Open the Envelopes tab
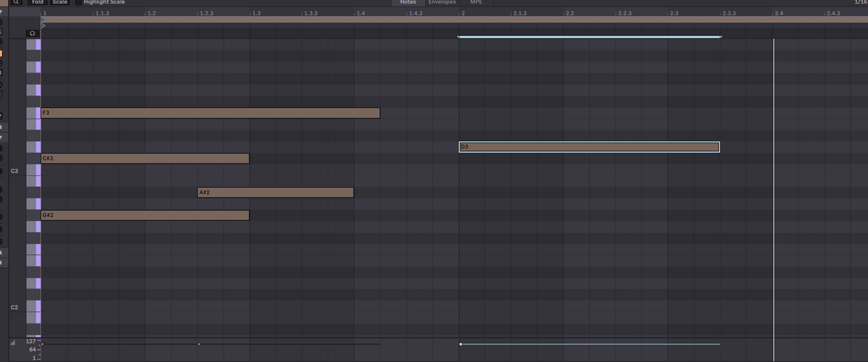The image size is (868, 362). click(442, 2)
